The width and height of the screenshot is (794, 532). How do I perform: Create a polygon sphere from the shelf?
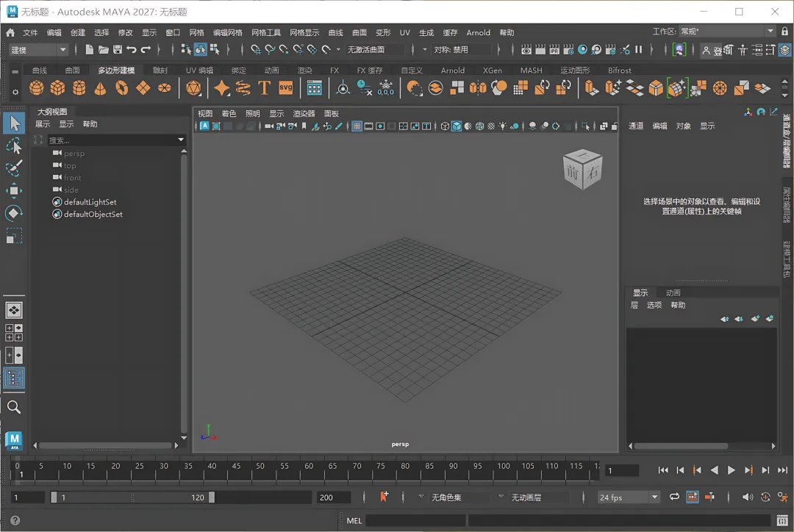(x=36, y=88)
